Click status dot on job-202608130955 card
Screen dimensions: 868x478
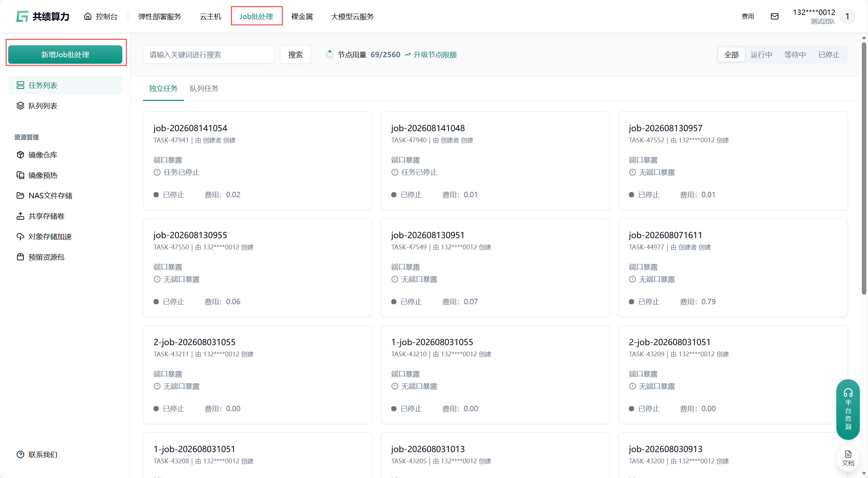tap(156, 302)
